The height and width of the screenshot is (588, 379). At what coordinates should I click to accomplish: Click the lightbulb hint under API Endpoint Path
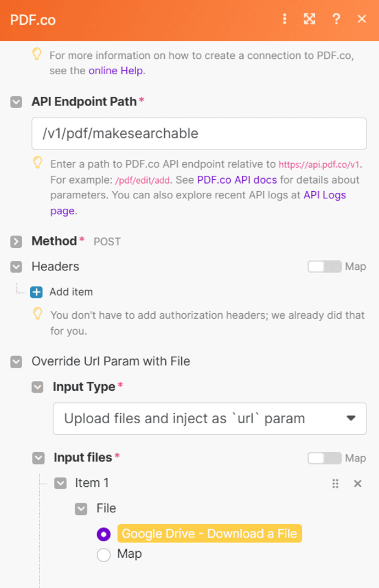pyautogui.click(x=37, y=162)
